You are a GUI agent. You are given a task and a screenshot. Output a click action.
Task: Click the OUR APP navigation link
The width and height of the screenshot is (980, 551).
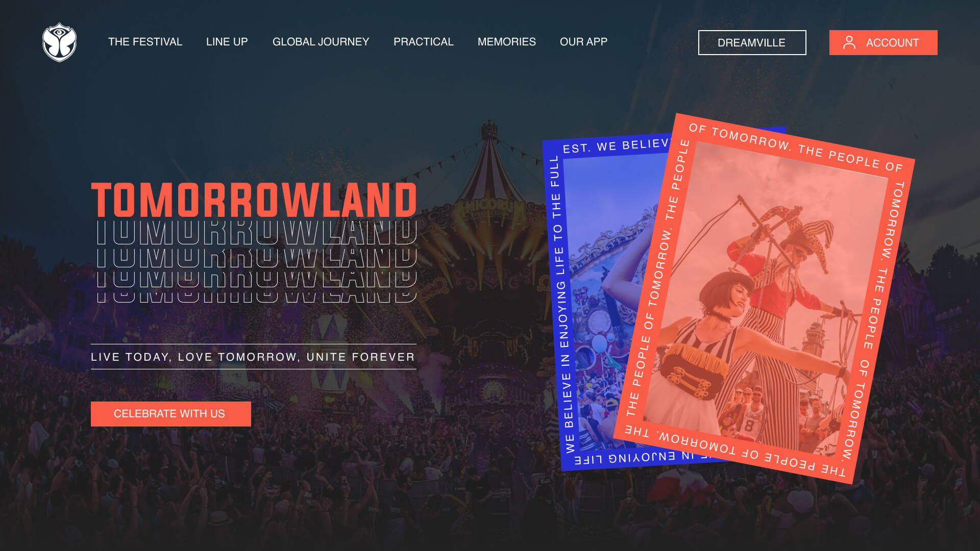pyautogui.click(x=583, y=42)
